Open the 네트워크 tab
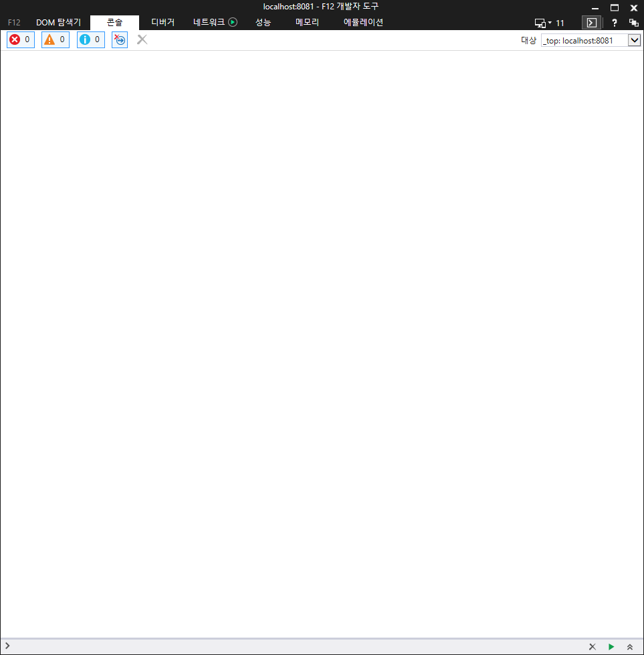The width and height of the screenshot is (644, 655). click(209, 23)
